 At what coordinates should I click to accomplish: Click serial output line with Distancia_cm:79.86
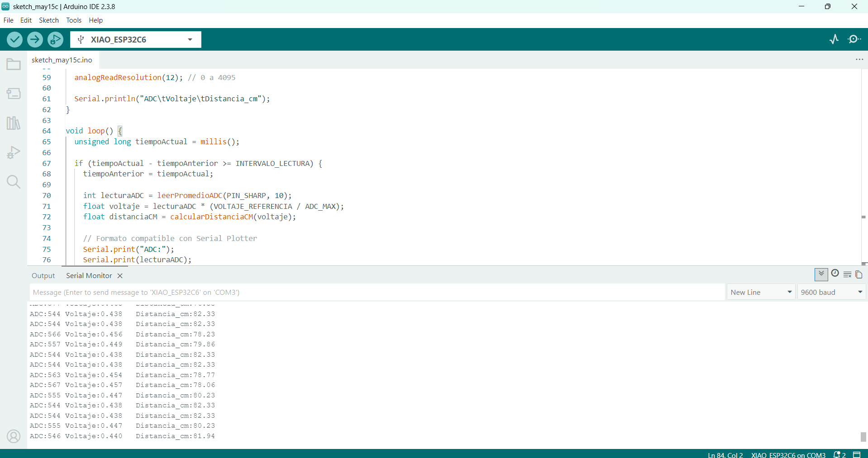[x=122, y=345]
